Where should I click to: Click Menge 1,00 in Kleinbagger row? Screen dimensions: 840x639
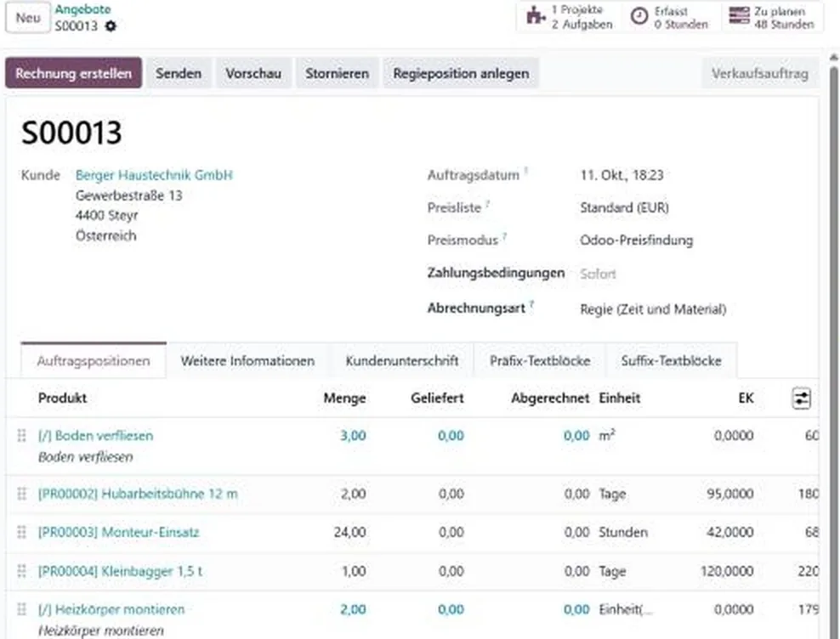[354, 571]
